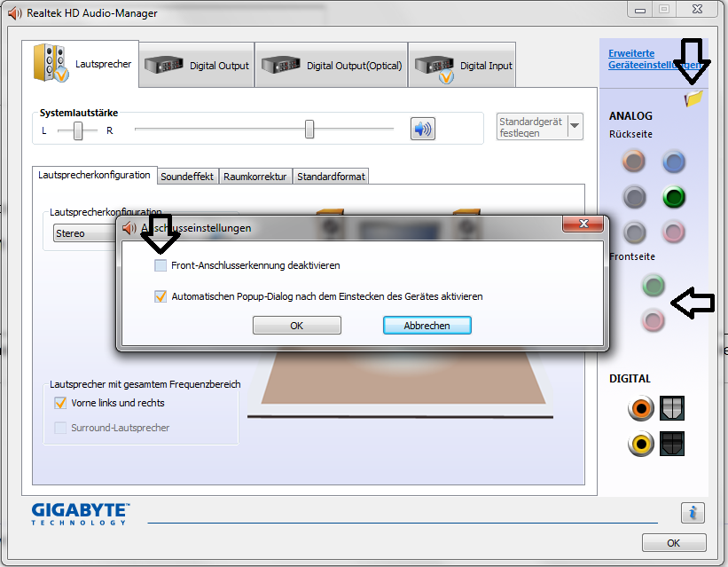Click the active green rear jack

(x=674, y=197)
